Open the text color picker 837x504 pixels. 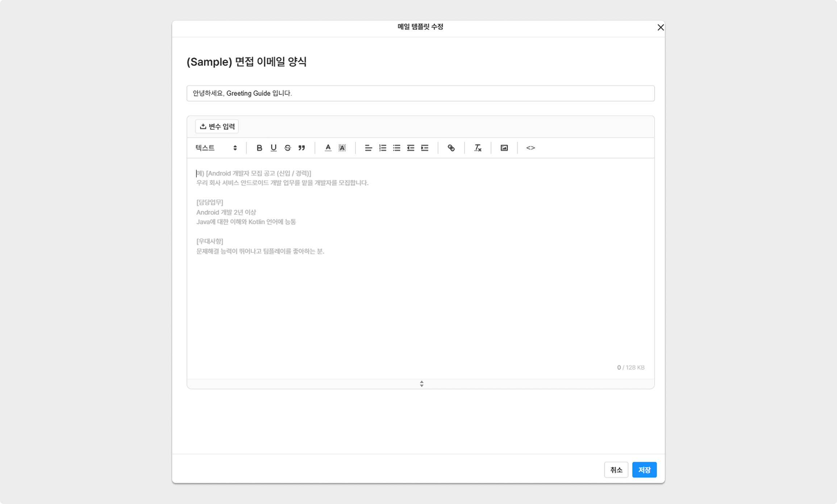tap(328, 148)
